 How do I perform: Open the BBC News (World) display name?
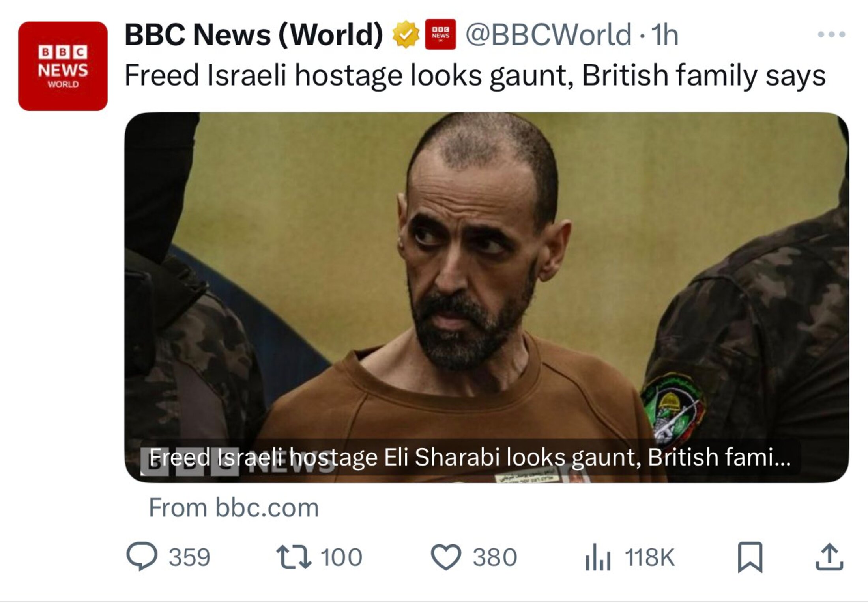253,35
